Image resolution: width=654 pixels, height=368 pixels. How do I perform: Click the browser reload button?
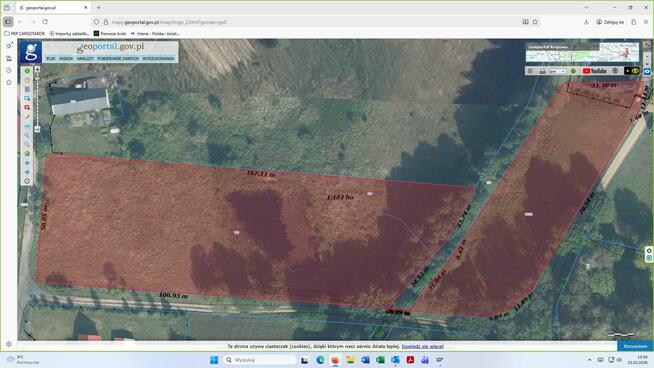[x=45, y=22]
